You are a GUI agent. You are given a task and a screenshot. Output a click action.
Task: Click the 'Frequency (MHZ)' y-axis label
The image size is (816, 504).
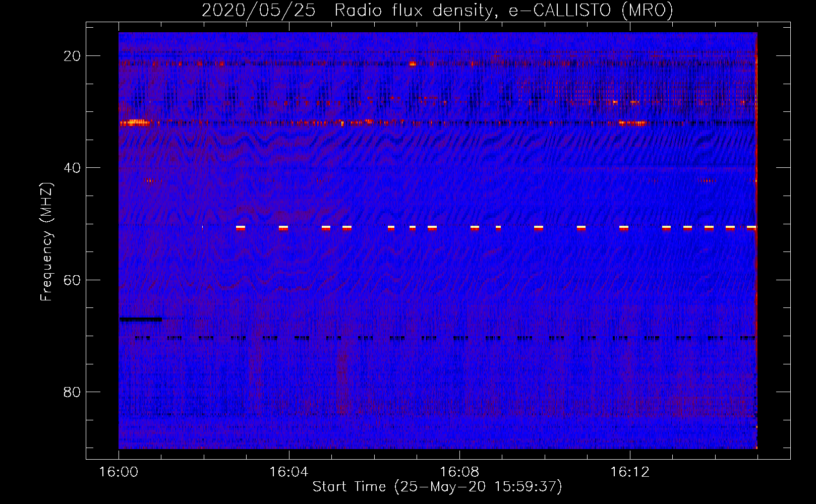tap(46, 242)
